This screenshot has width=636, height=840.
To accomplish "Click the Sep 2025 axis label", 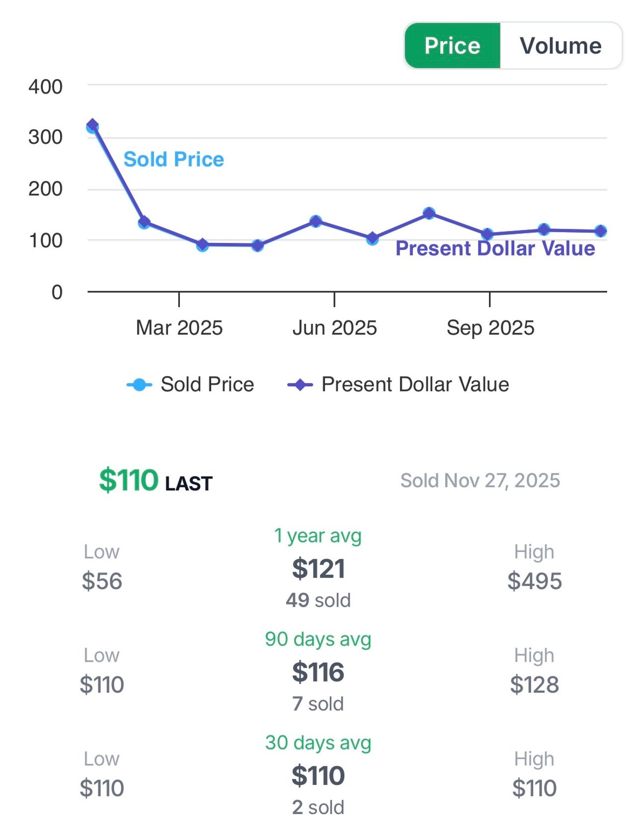I will 490,328.
